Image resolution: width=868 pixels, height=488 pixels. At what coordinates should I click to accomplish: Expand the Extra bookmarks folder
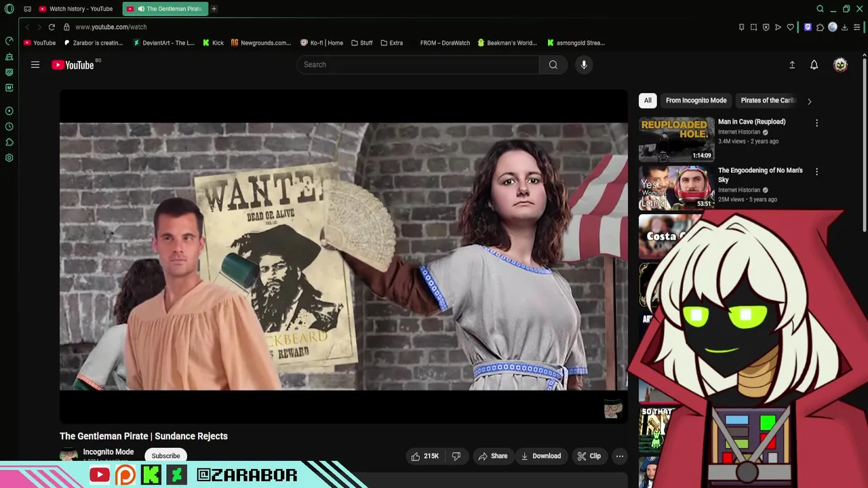(392, 43)
